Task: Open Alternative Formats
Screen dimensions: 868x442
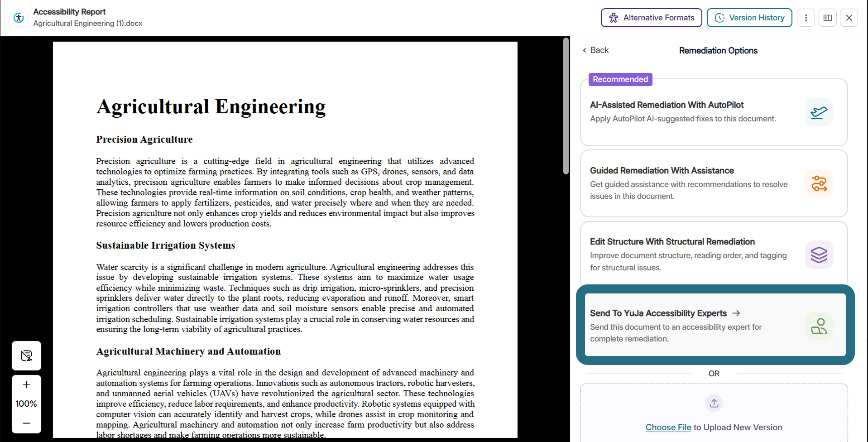Action: pyautogui.click(x=651, y=18)
